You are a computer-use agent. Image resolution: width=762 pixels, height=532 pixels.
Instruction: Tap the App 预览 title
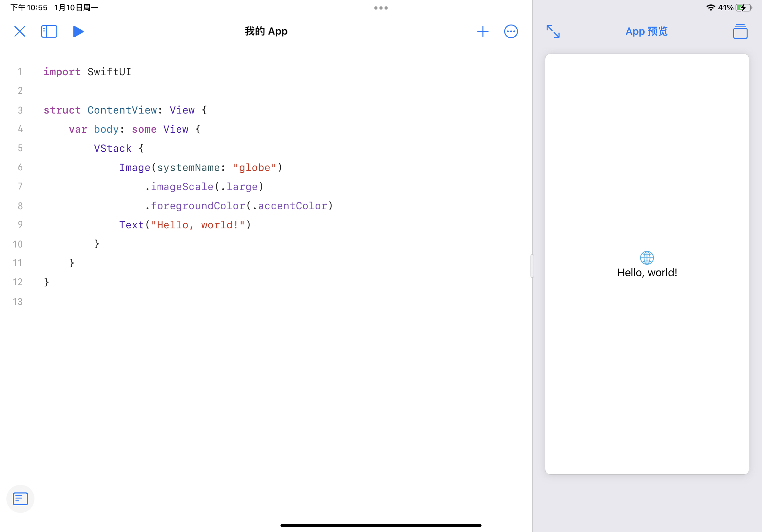point(646,32)
